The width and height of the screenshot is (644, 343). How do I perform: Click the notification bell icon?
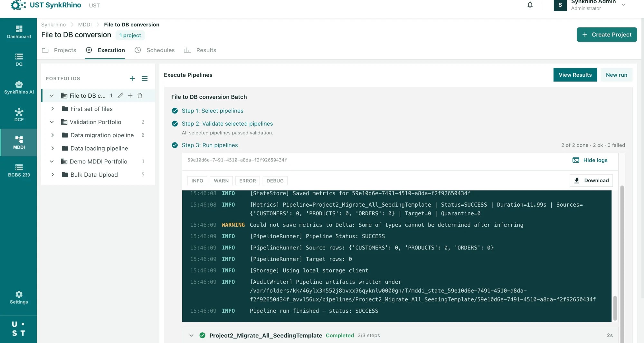tap(530, 5)
